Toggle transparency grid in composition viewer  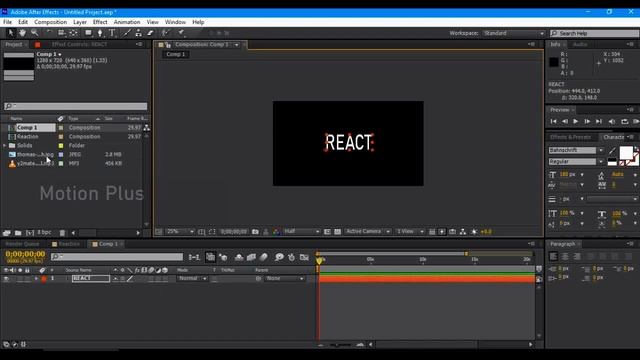coord(338,232)
